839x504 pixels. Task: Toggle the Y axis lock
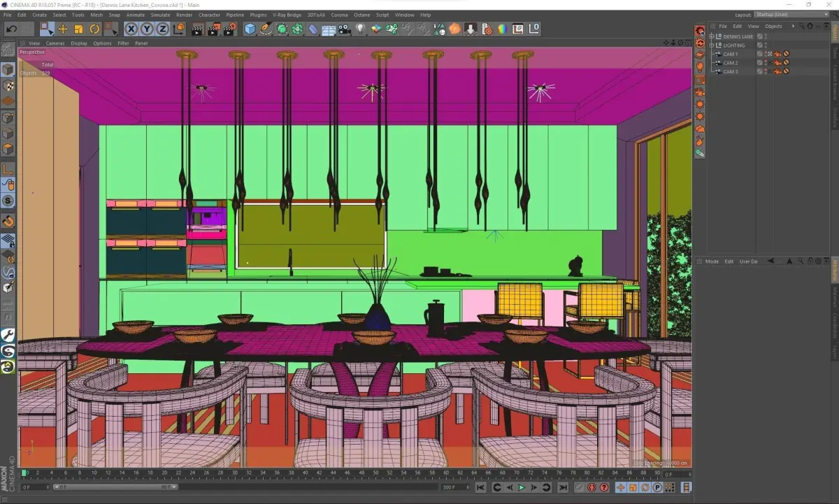[147, 29]
